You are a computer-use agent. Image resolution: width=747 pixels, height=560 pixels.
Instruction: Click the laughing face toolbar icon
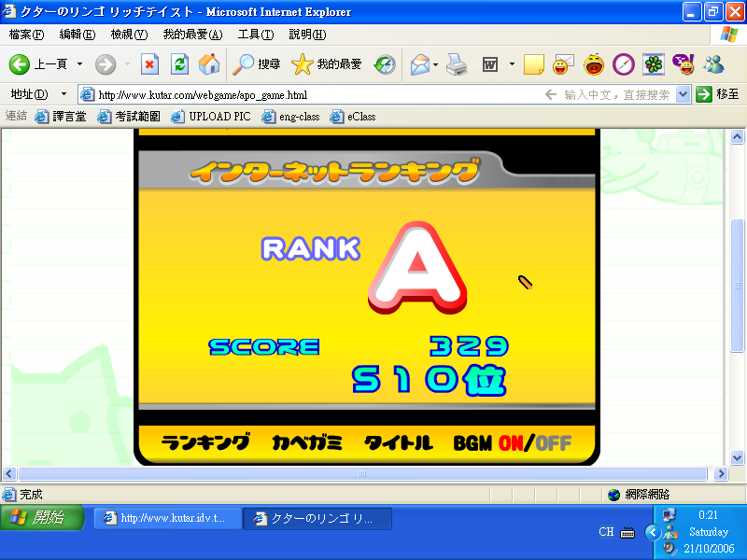point(594,64)
